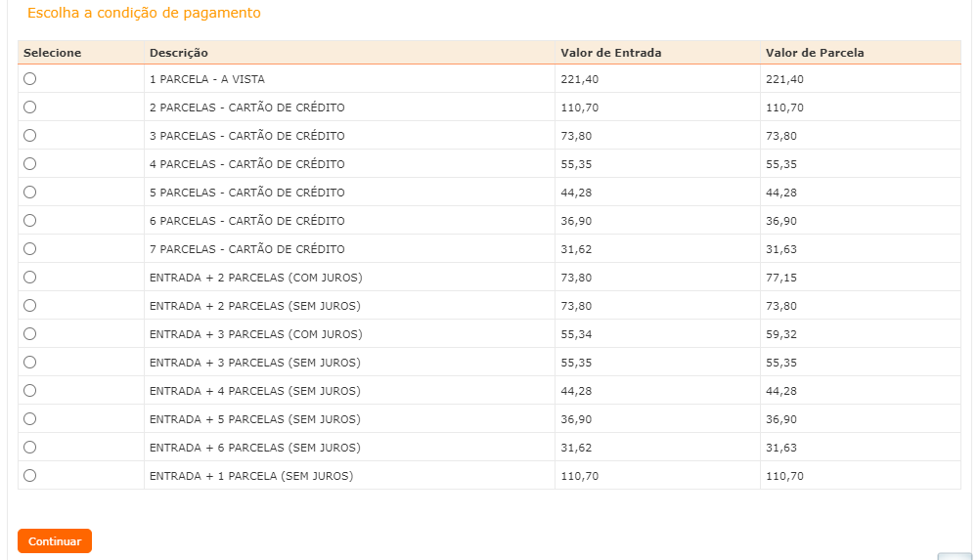Choose 2 Parcelas - Cartão de Crédito radio
The width and height of the screenshot is (979, 560).
30,108
